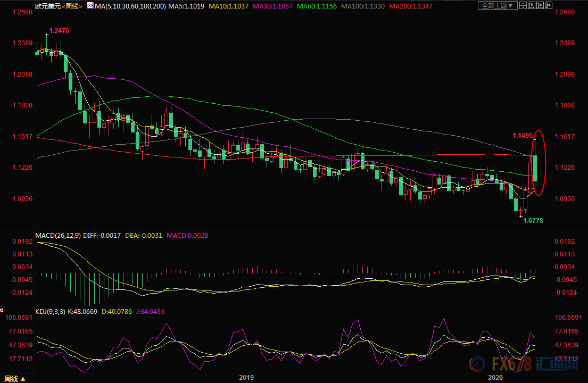Click the MA100:1.1330 legend value

pyautogui.click(x=363, y=6)
